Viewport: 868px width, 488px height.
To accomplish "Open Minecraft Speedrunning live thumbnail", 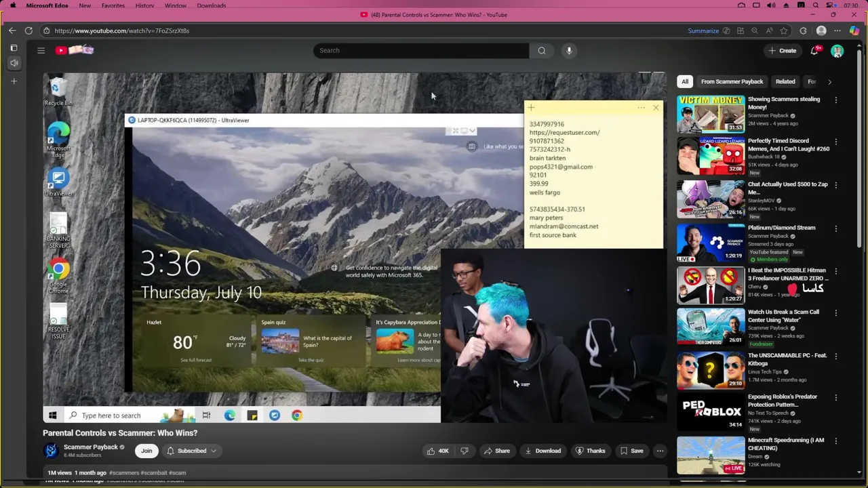I will tap(711, 455).
